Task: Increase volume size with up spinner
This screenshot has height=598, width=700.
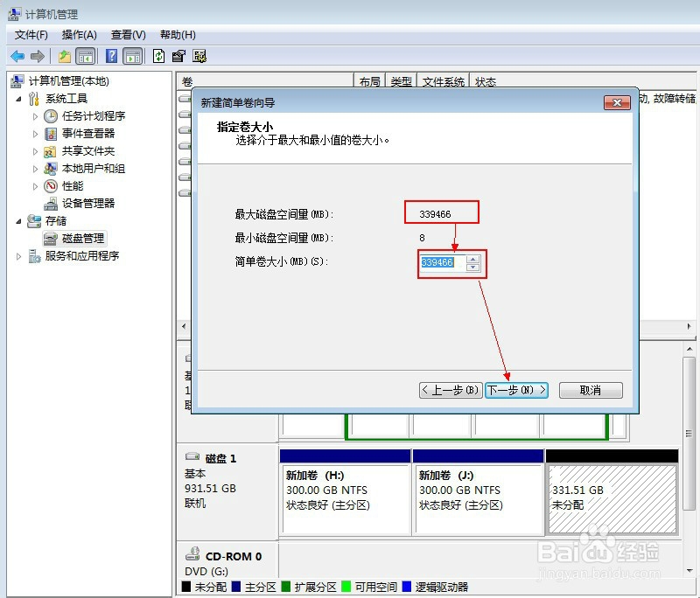Action: point(472,259)
